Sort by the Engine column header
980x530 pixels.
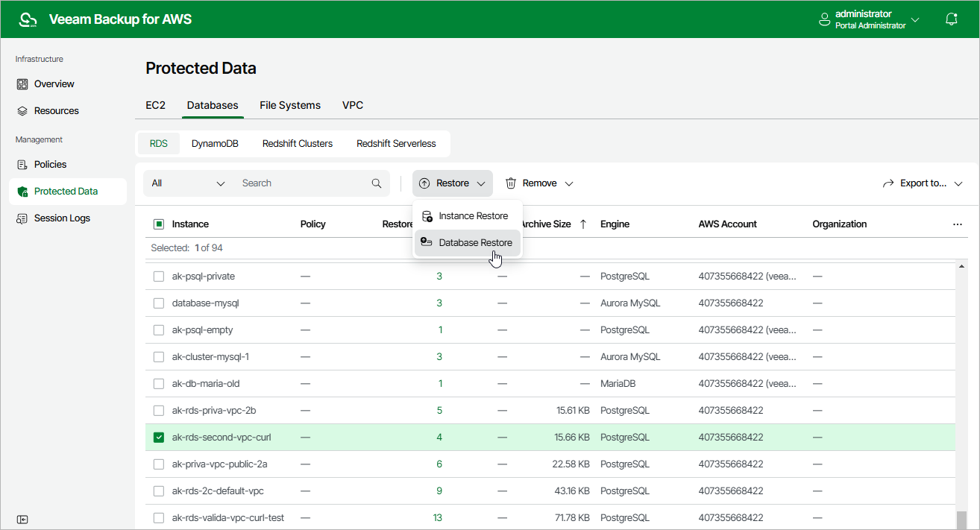click(x=615, y=224)
